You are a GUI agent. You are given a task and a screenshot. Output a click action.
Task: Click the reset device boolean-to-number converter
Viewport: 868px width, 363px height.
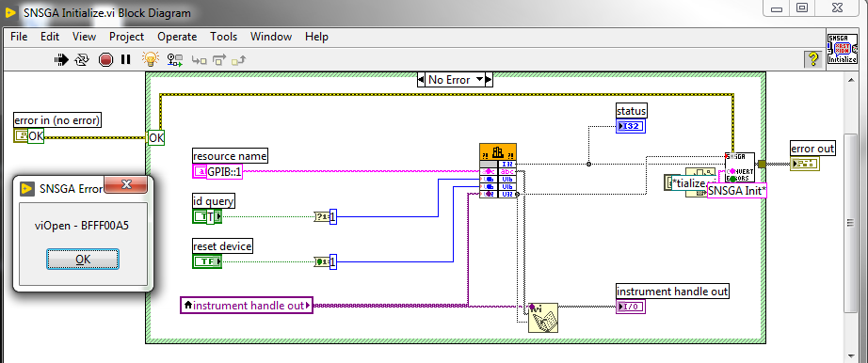(321, 261)
